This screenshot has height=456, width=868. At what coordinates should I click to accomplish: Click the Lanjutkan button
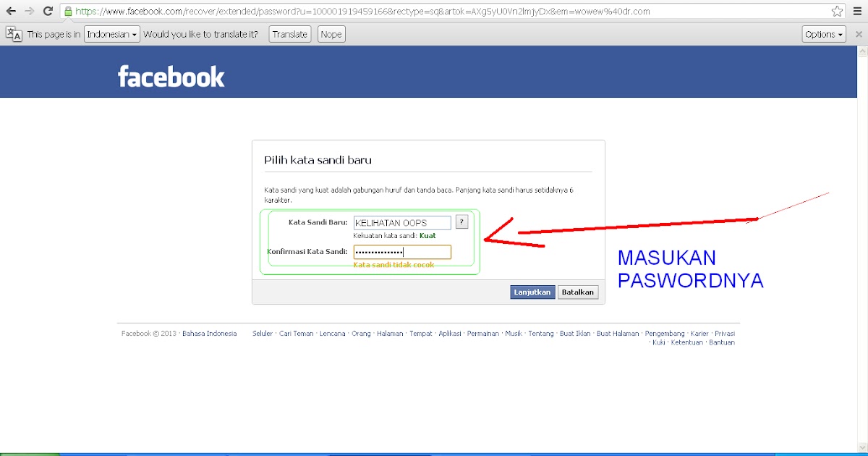(532, 292)
